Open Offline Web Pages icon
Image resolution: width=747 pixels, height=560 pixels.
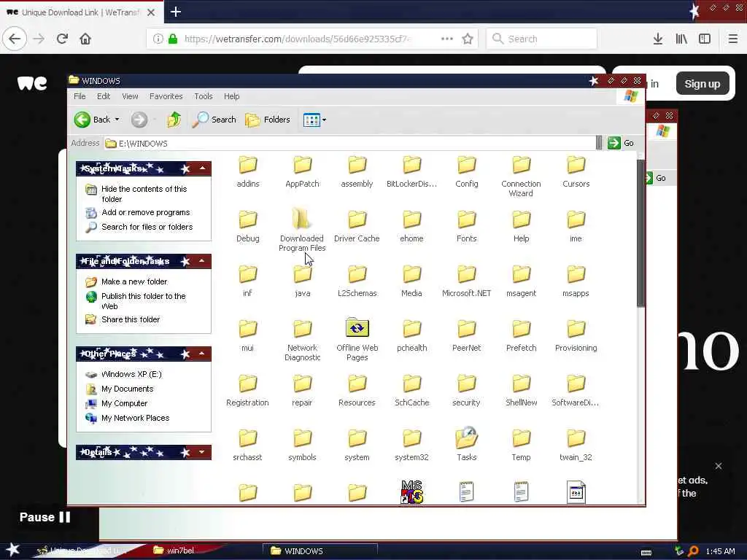[x=357, y=327]
